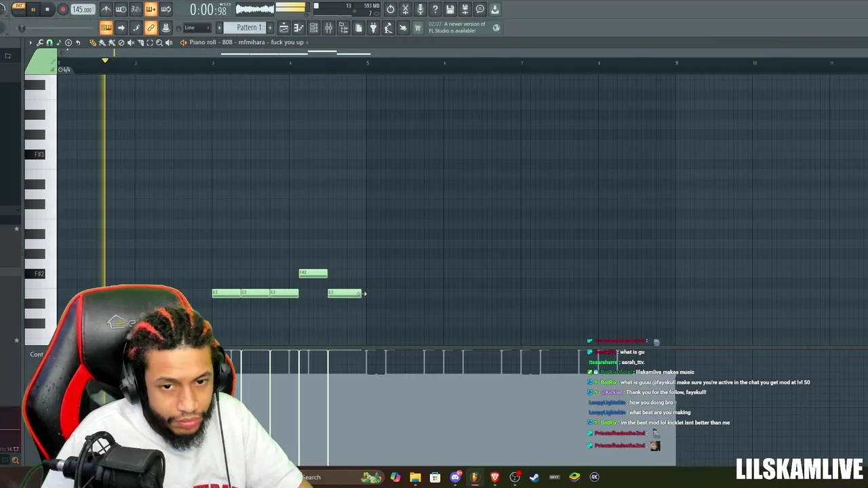The width and height of the screenshot is (868, 488).
Task: Open the audio editor scissors icon
Action: pyautogui.click(x=406, y=9)
